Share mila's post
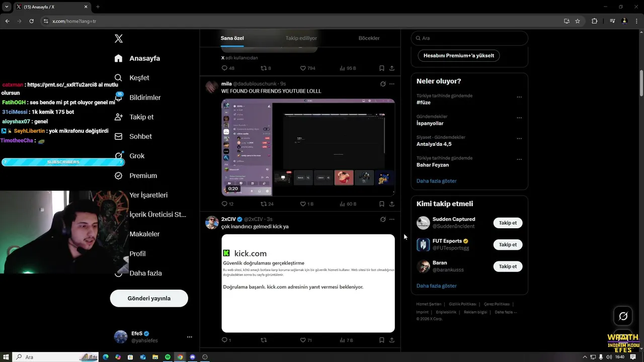This screenshot has height=362, width=644. click(x=392, y=204)
